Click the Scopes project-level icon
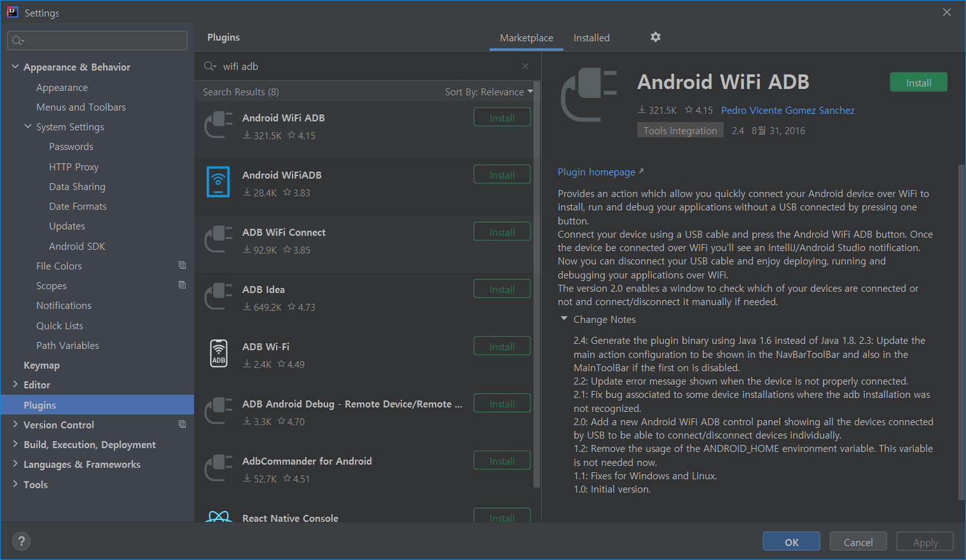 click(183, 285)
